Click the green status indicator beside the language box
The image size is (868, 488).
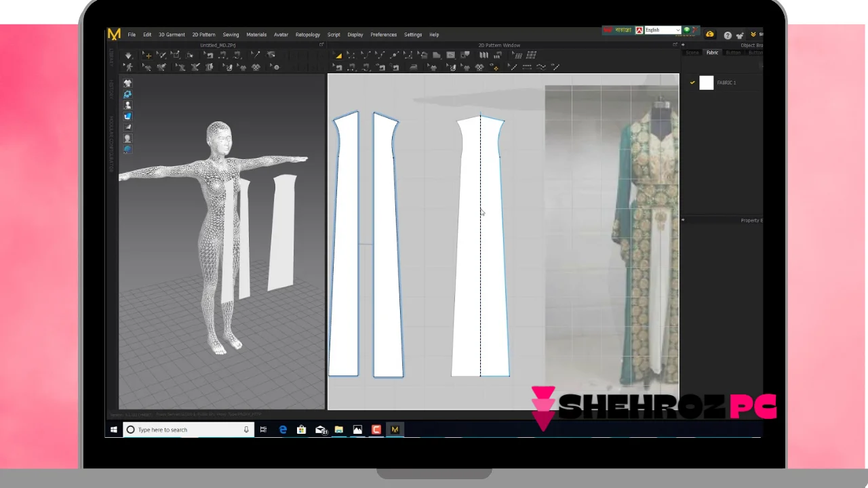coord(687,30)
